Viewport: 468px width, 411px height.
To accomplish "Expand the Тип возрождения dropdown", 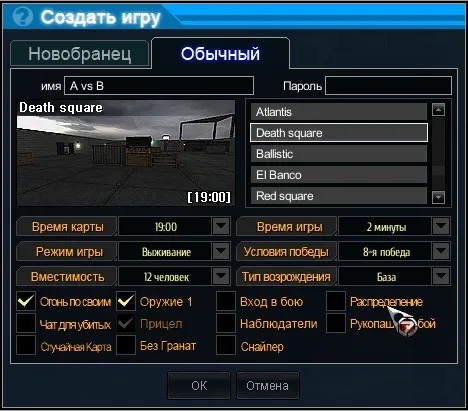I will 441,276.
